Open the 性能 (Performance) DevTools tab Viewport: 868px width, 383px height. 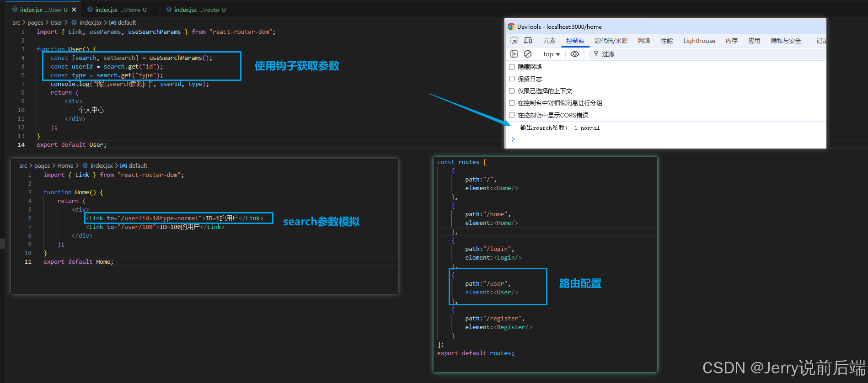point(667,41)
